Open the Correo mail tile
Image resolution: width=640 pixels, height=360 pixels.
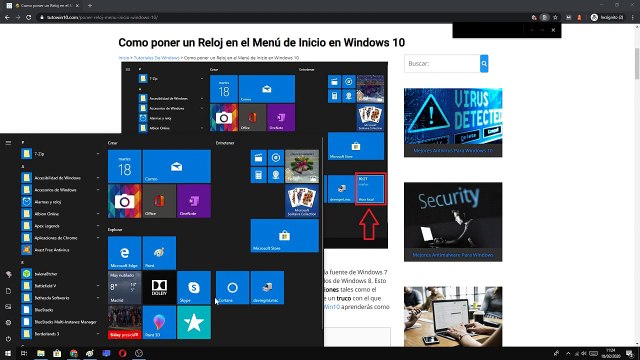coord(177,166)
